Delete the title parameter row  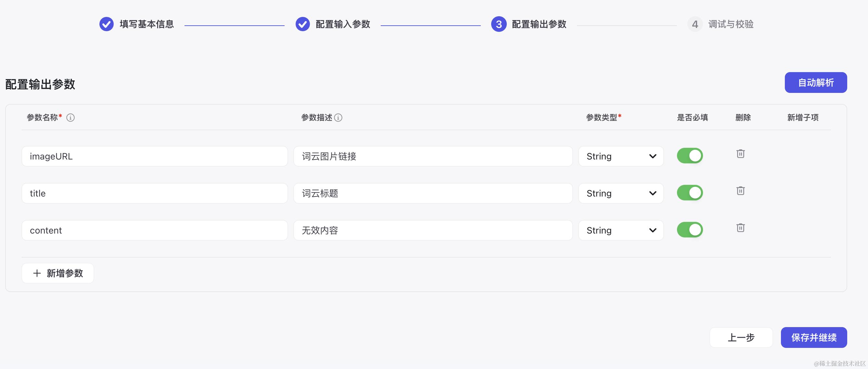coord(740,191)
